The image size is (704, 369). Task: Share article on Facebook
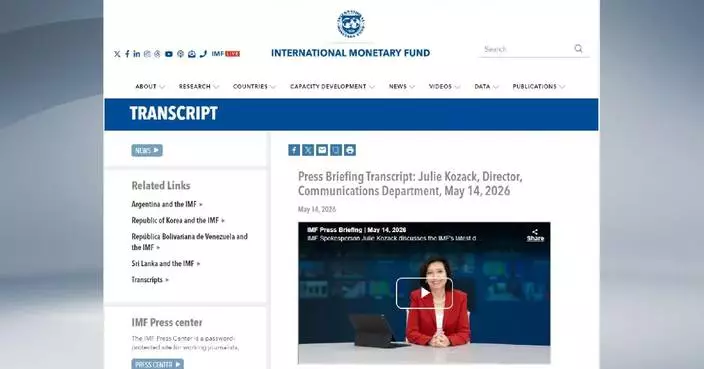(294, 150)
